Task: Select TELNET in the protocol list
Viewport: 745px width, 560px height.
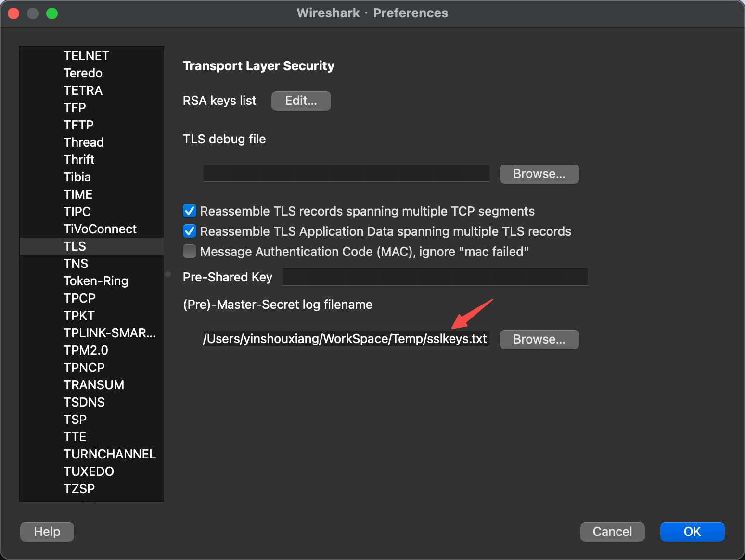Action: coord(87,56)
